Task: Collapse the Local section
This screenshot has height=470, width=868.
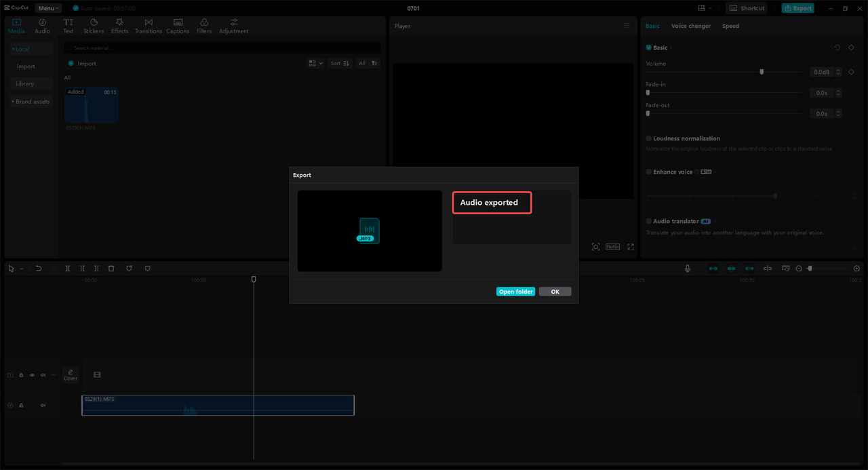Action: (x=31, y=49)
